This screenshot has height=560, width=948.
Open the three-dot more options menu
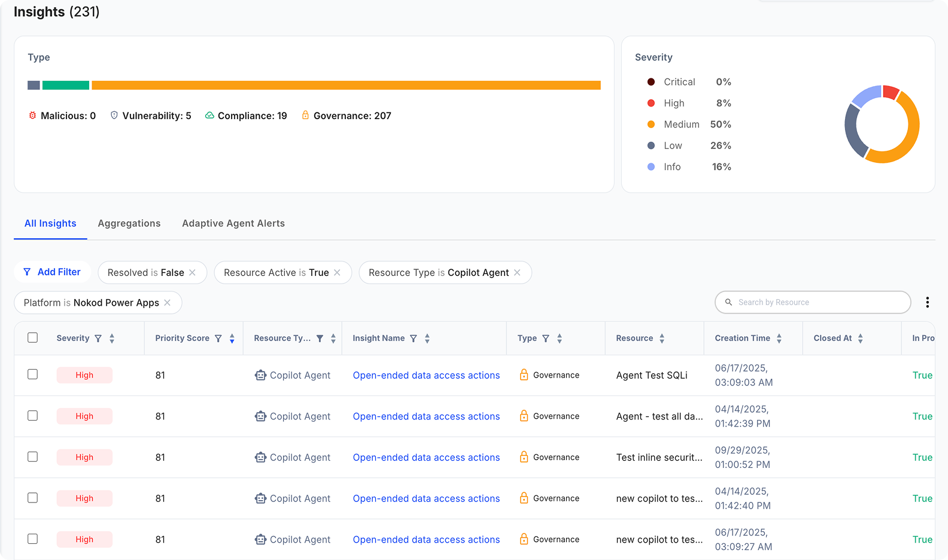[x=927, y=303]
